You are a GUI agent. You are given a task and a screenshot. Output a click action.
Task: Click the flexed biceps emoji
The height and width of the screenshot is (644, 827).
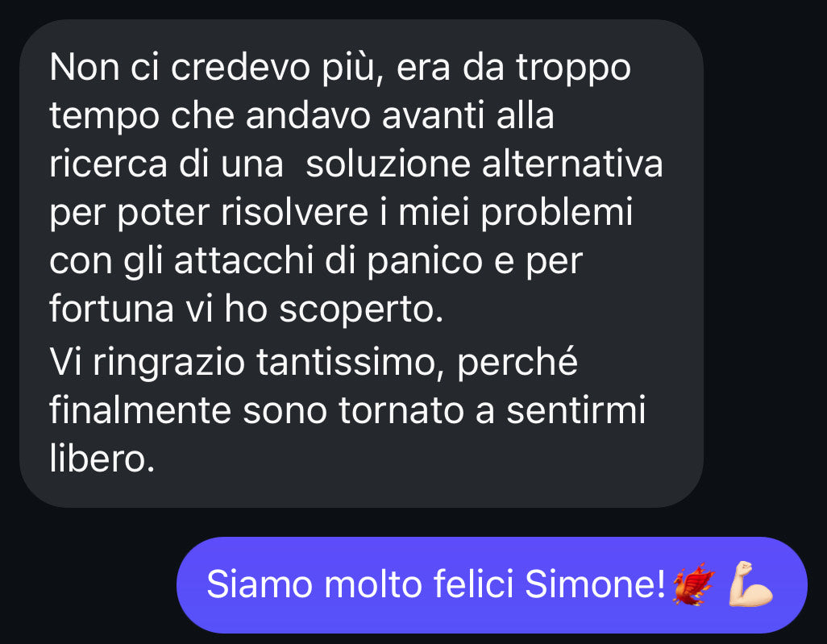pos(751,584)
